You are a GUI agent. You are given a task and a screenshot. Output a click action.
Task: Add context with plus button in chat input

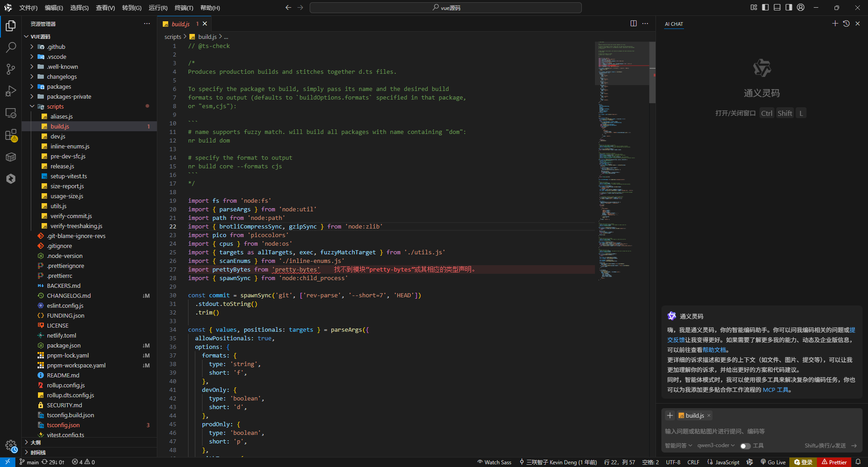[x=670, y=415]
